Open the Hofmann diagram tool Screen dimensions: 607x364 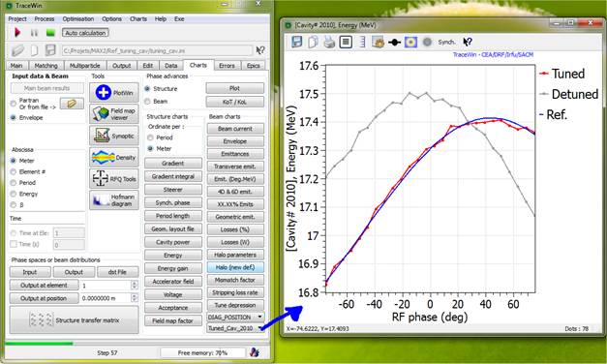pyautogui.click(x=114, y=199)
